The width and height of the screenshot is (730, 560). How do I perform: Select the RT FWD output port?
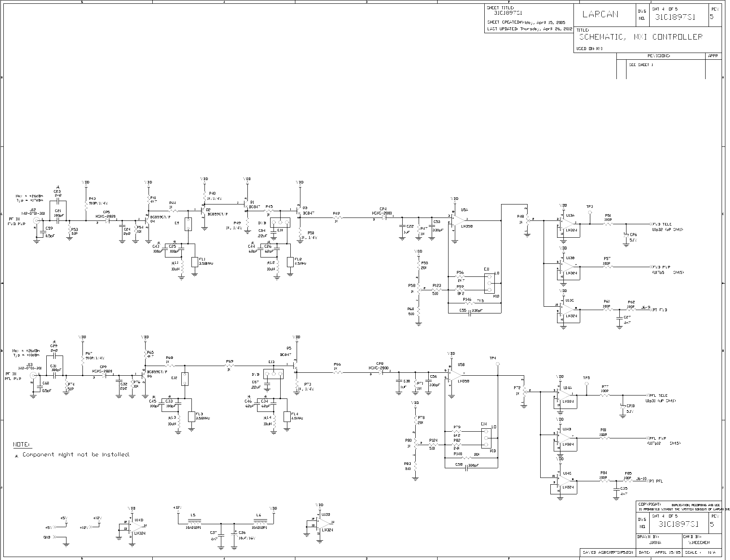(x=659, y=310)
